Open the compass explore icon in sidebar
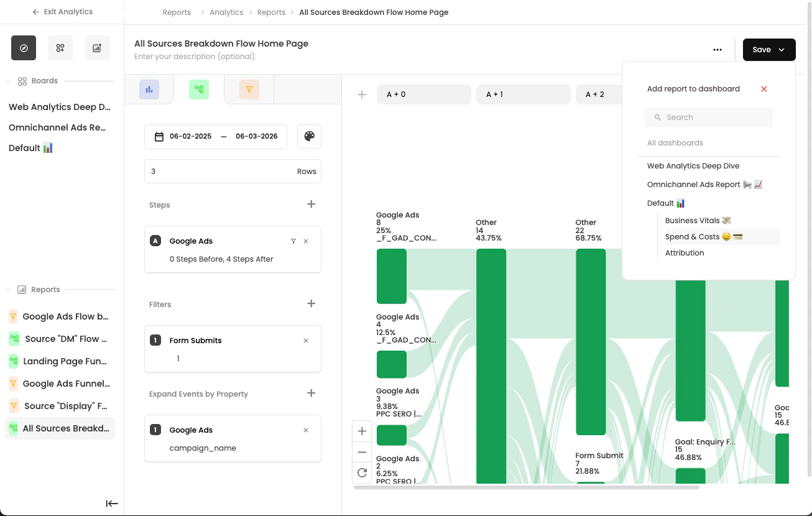The height and width of the screenshot is (516, 812). [x=24, y=48]
